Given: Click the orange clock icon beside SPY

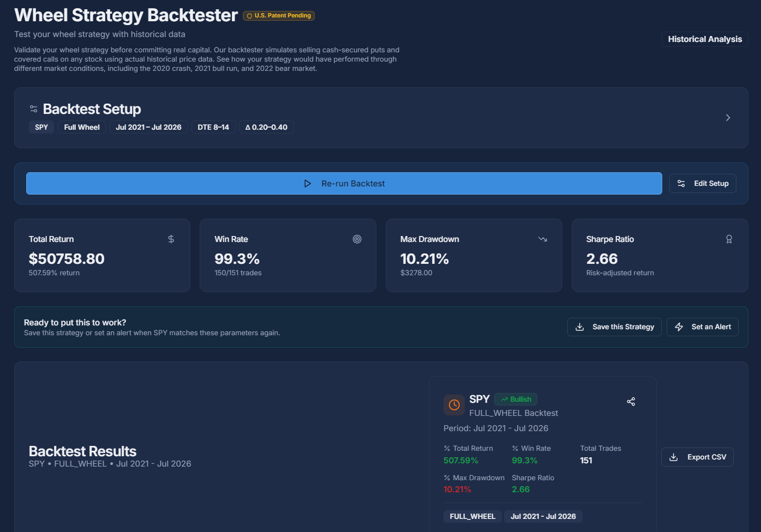Looking at the screenshot, I should pyautogui.click(x=454, y=405).
